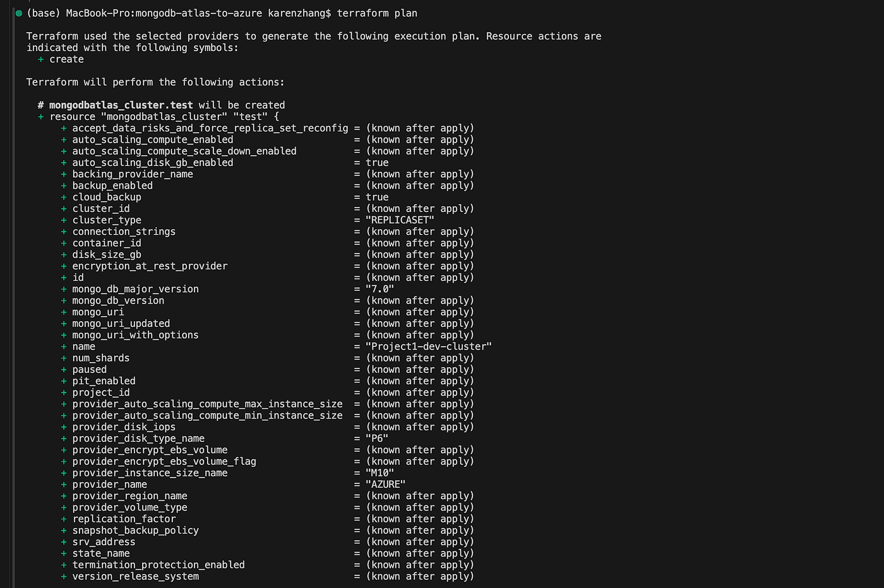The height and width of the screenshot is (588, 884).
Task: Click the "M10" instance size value
Action: click(380, 473)
